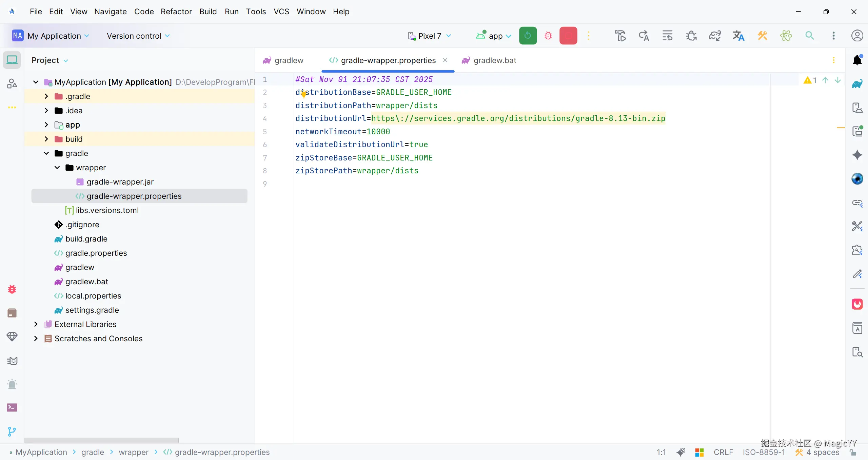Screen dimensions: 868x460
Task: Click the Debug bug icon
Action: pyautogui.click(x=548, y=36)
